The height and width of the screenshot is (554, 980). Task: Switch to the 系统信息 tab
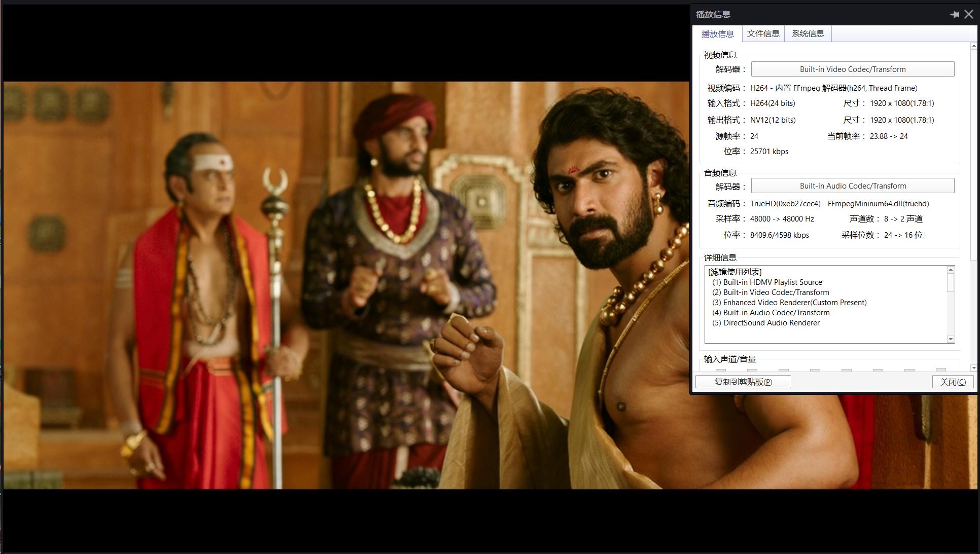coord(808,34)
